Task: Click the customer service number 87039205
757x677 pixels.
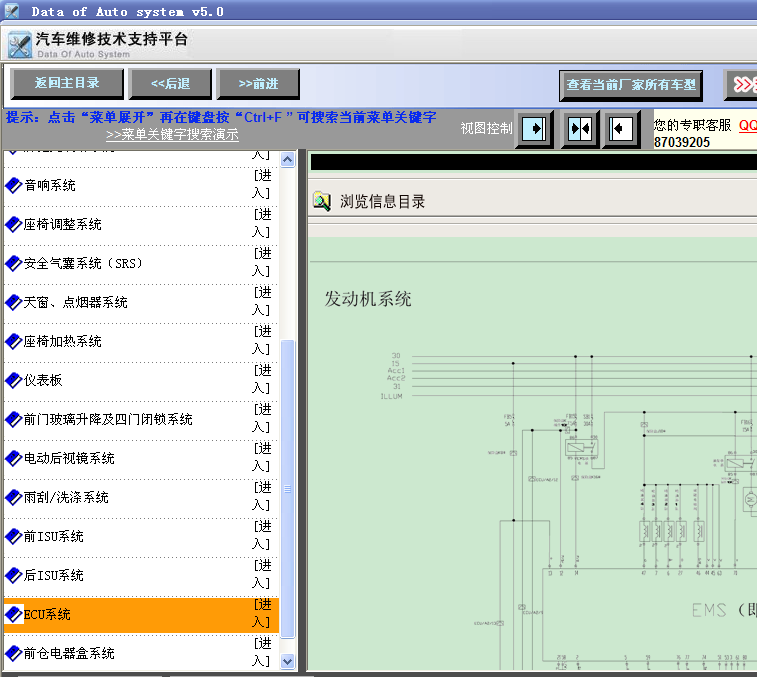Action: (682, 142)
